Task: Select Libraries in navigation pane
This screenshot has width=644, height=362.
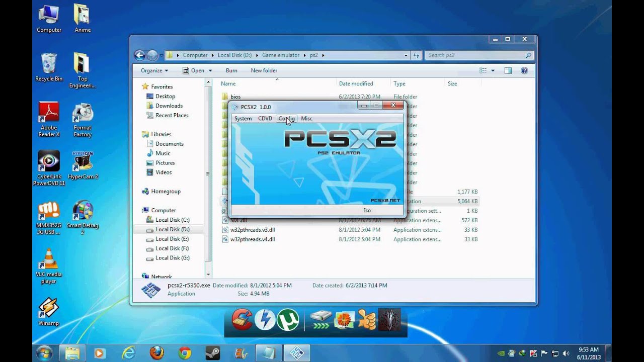Action: point(161,134)
